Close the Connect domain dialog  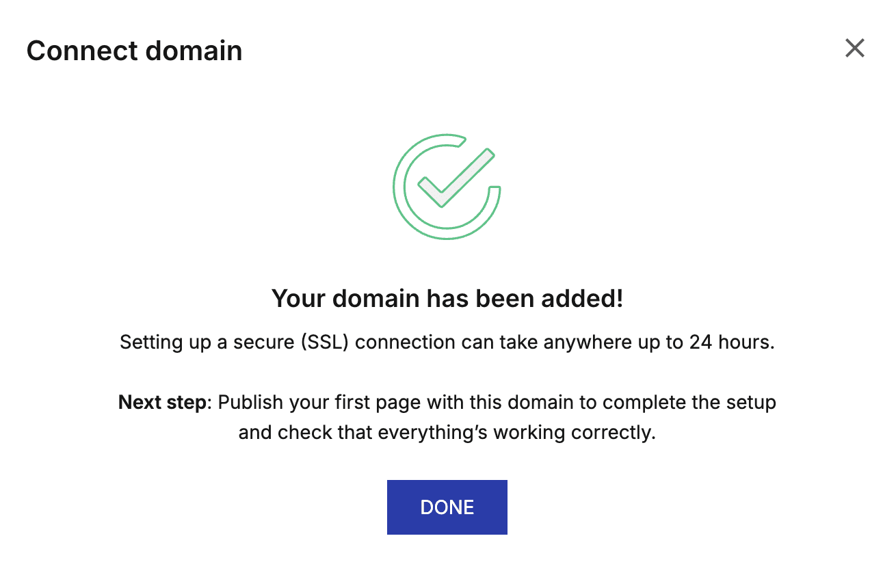click(x=854, y=49)
